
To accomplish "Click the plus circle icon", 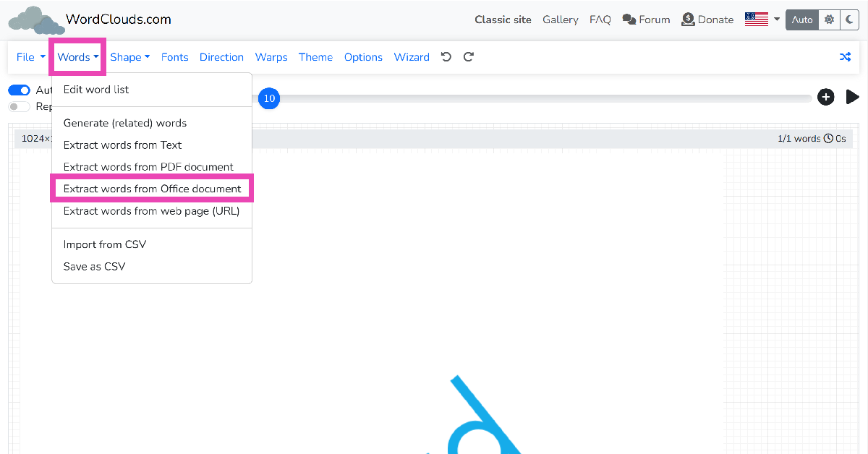I will tap(825, 97).
